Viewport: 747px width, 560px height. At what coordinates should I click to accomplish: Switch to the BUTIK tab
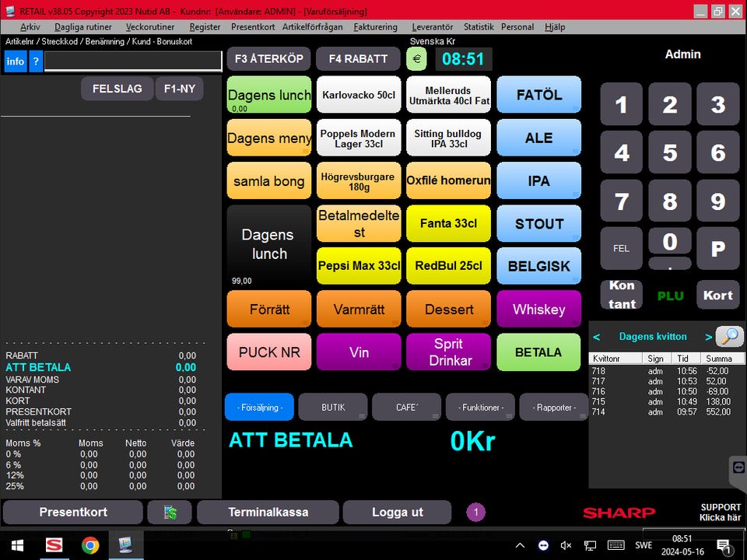[333, 407]
